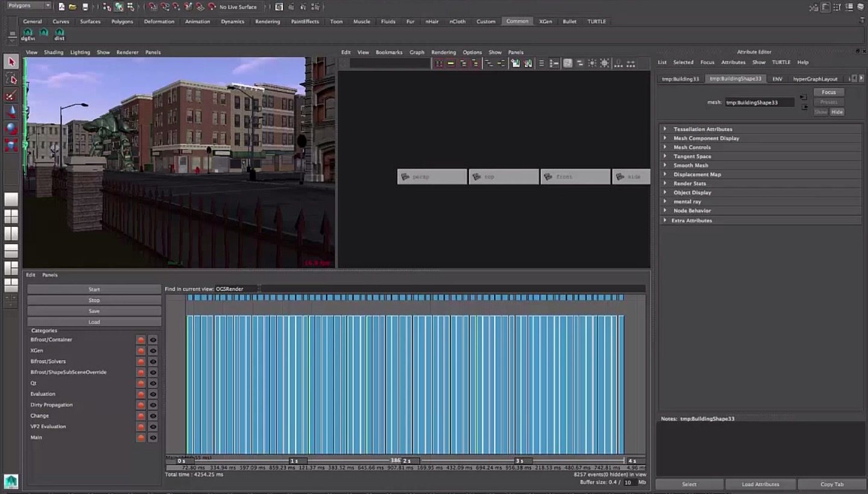Expand the Render Stats section

760,183
